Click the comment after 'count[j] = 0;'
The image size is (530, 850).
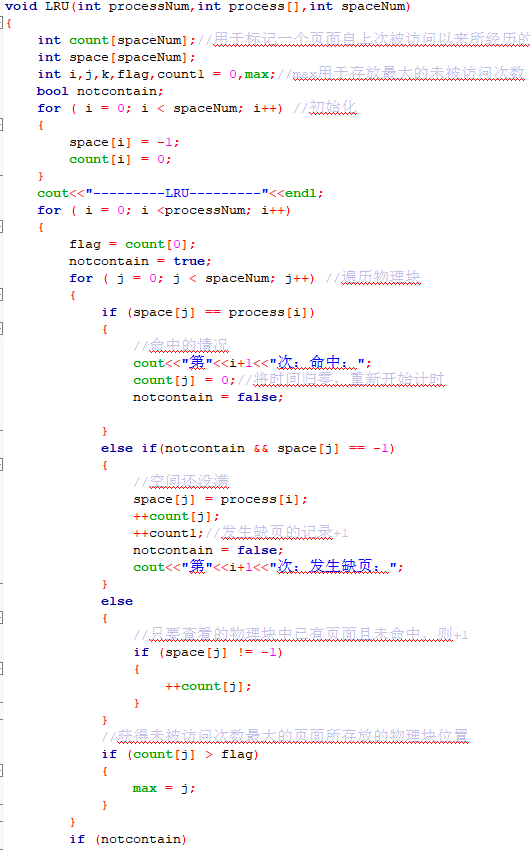[340, 379]
